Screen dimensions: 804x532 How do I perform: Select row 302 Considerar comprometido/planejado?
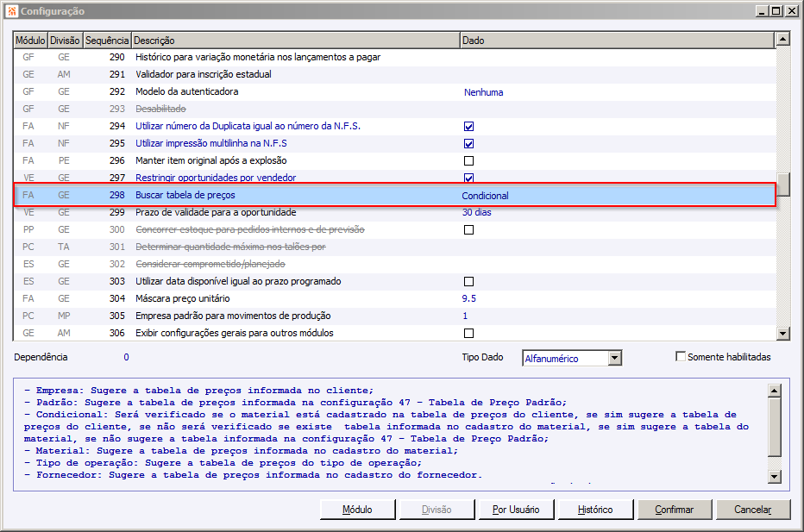[x=394, y=264]
